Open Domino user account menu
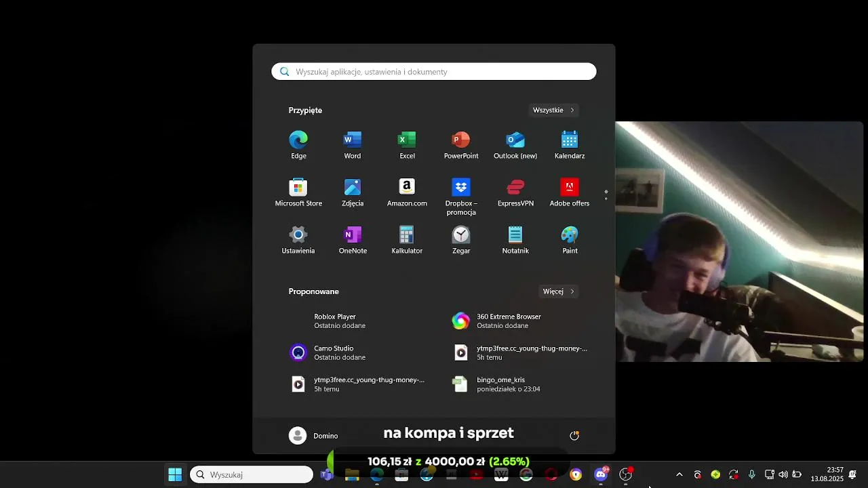Viewport: 868px width, 488px height. 313,436
